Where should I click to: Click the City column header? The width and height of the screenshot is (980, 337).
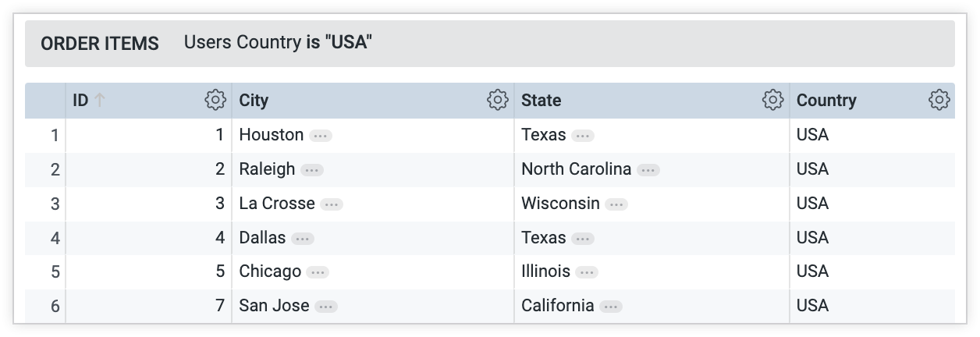254,101
